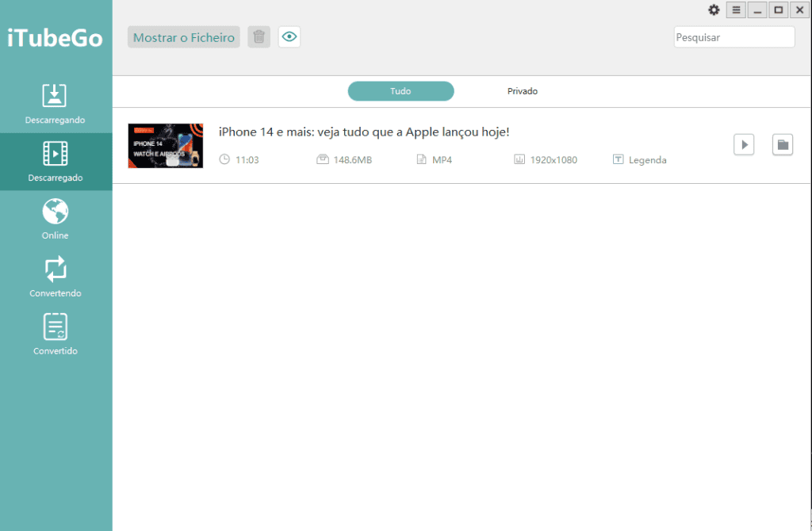View the Convertido finished conversions
This screenshot has height=531, width=812.
(x=55, y=333)
